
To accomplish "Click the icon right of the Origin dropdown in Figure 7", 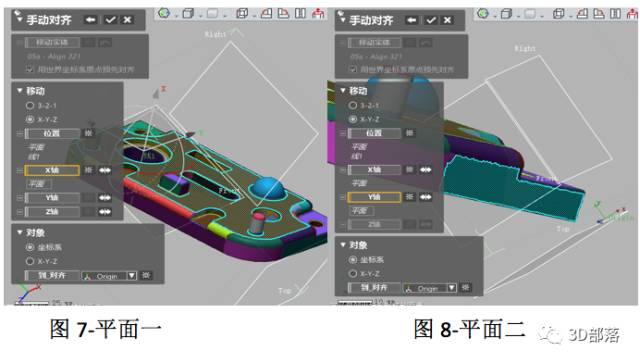I will 145,276.
